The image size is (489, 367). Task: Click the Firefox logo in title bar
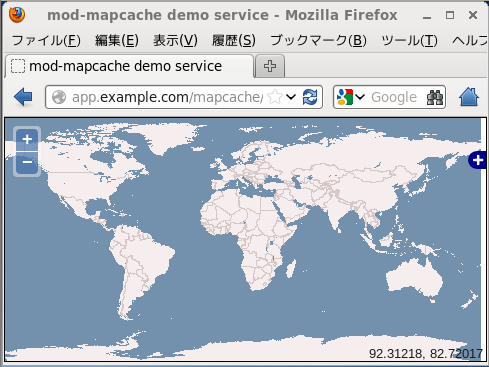click(17, 15)
